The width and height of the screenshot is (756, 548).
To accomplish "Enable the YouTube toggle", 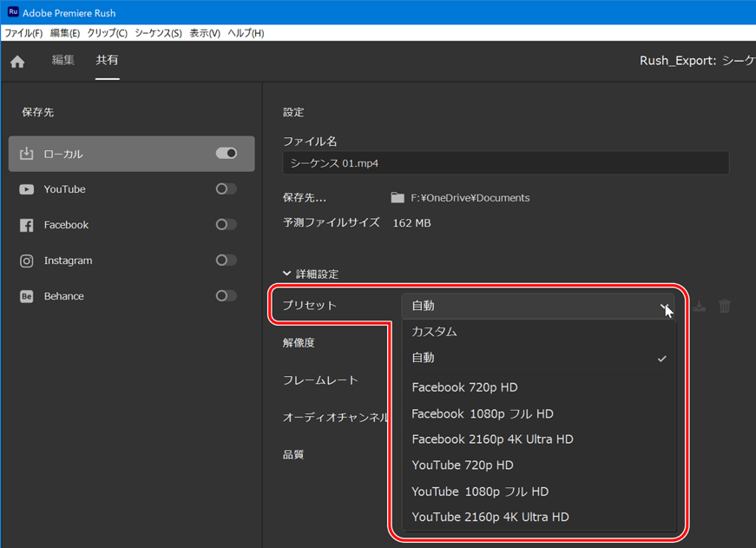I will (x=227, y=189).
